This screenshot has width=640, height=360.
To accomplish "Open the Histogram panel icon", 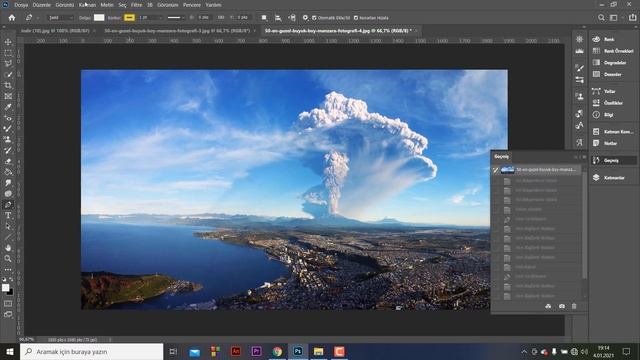I will [x=580, y=51].
